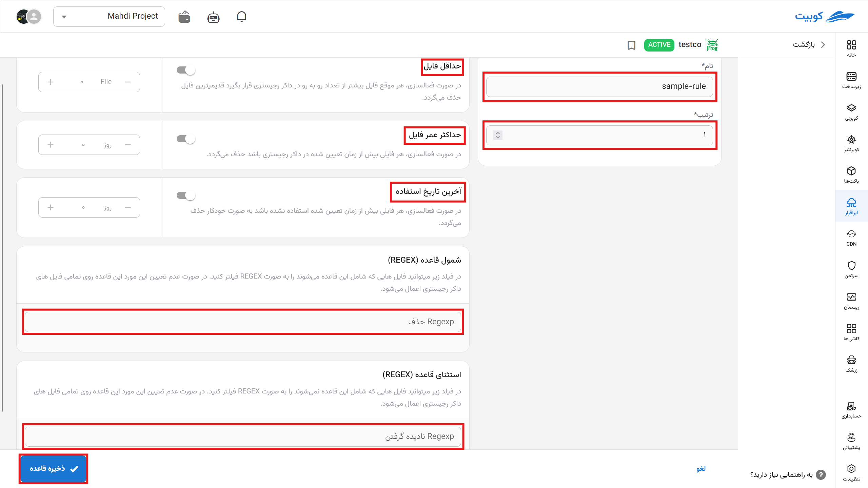Screen dimensions: 868x488
Task: Open the زیرساخت infrastructure sidebar icon
Action: (851, 80)
